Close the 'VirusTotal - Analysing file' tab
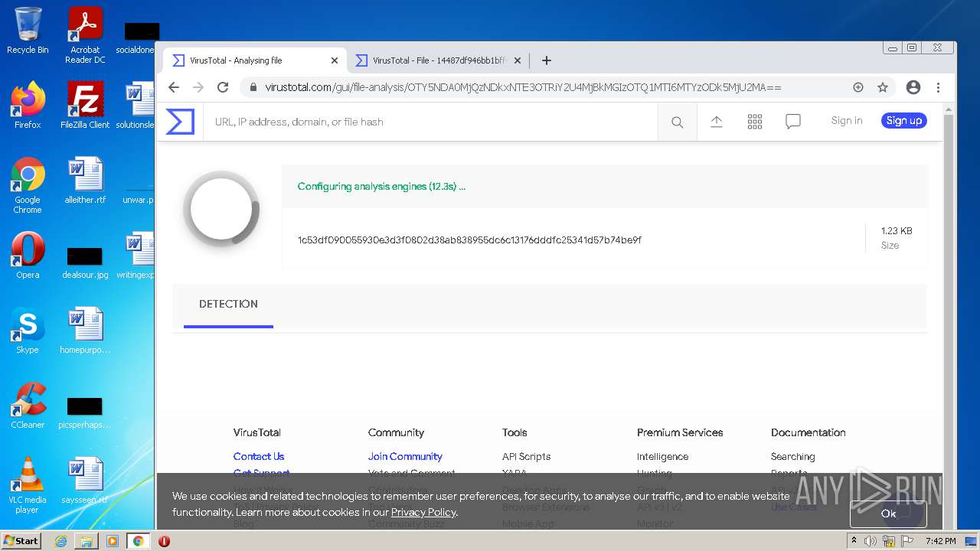Image resolution: width=980 pixels, height=551 pixels. click(335, 60)
